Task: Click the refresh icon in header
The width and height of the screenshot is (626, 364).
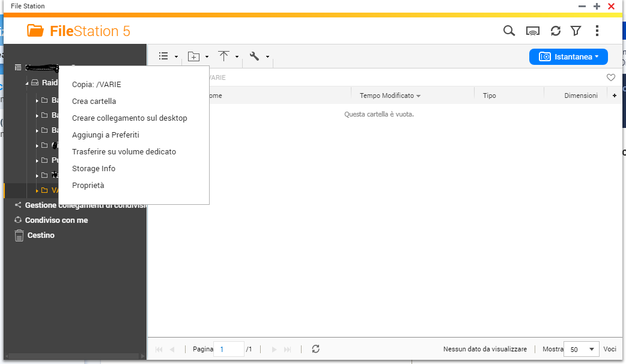Action: [556, 31]
